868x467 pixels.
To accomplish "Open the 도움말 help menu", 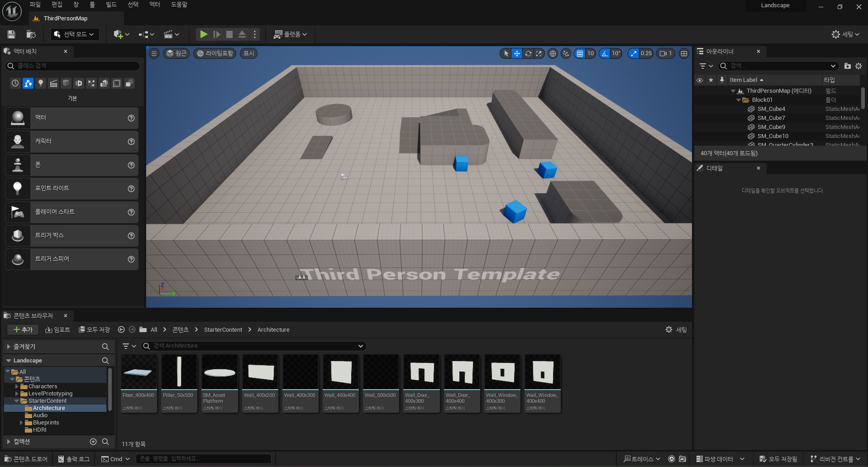I will point(179,5).
